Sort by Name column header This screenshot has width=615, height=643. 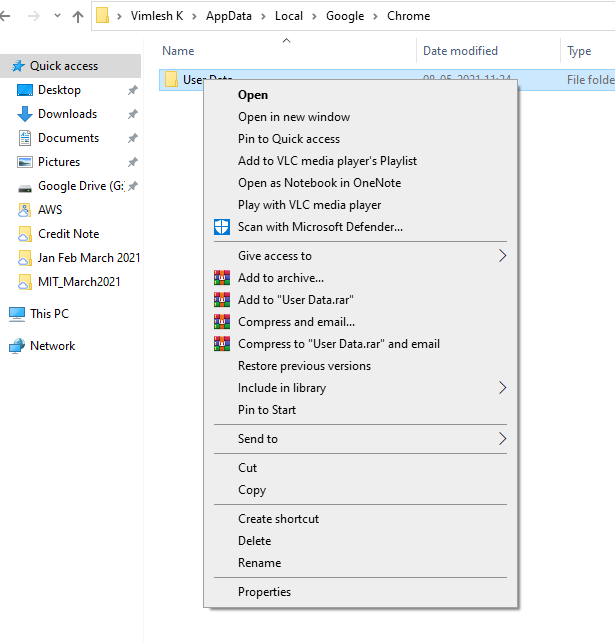point(178,51)
